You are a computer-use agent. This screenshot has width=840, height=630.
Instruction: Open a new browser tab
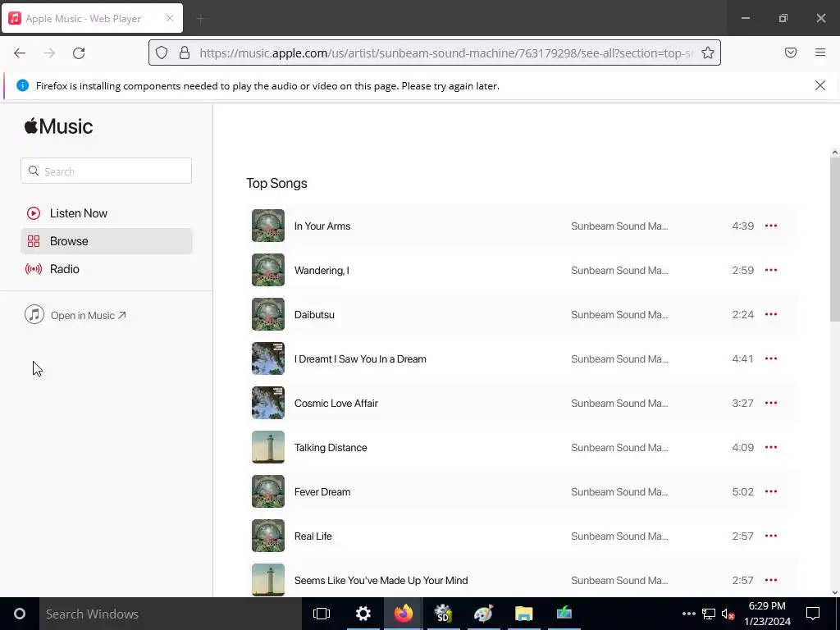[201, 19]
